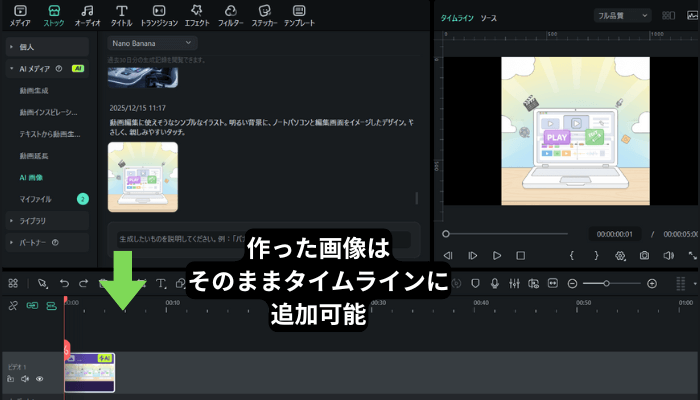Open the ステッカー (Stickers) panel

(263, 14)
